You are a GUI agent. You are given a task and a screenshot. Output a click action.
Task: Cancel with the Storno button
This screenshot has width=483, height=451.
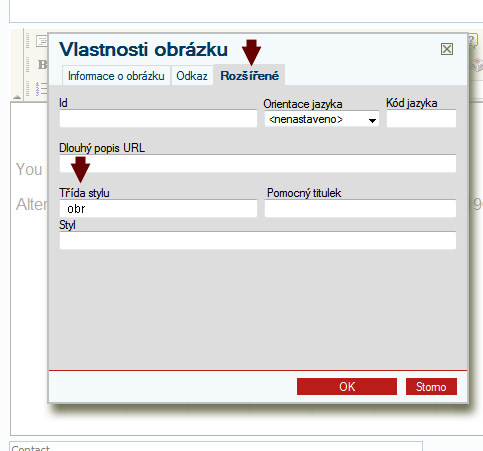click(x=431, y=387)
